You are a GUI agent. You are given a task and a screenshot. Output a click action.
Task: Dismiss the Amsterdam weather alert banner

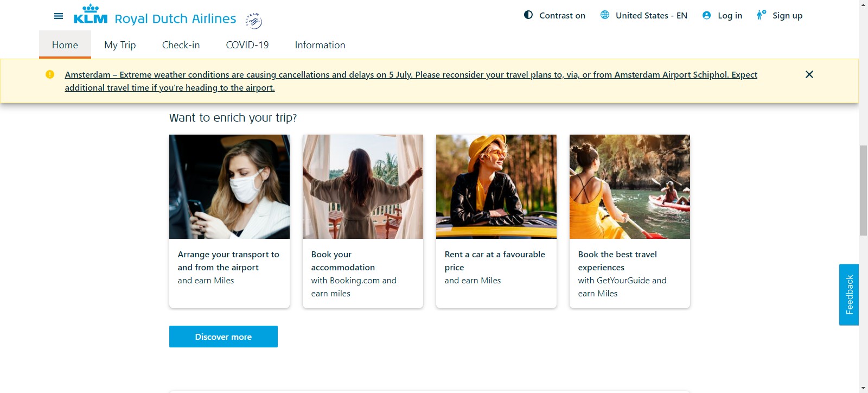[x=809, y=74]
